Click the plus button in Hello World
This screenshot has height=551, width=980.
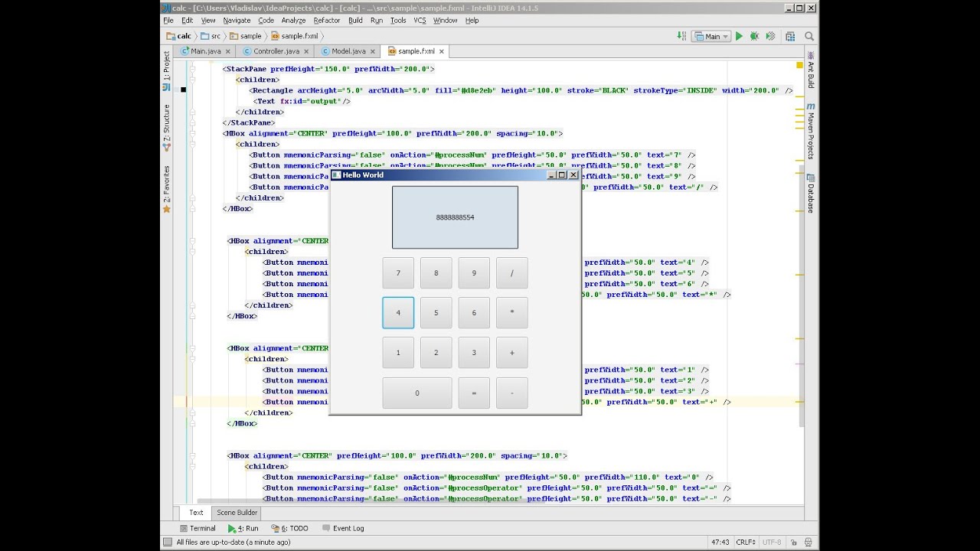pyautogui.click(x=512, y=353)
